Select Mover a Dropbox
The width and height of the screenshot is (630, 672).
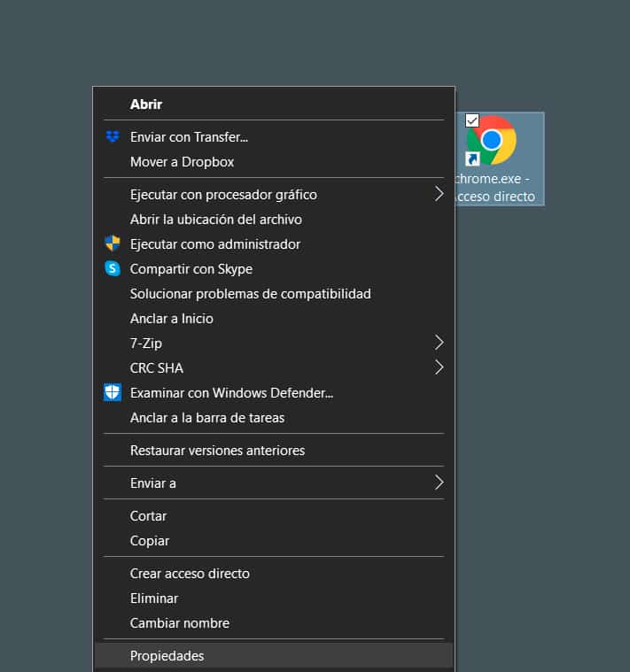pos(274,162)
